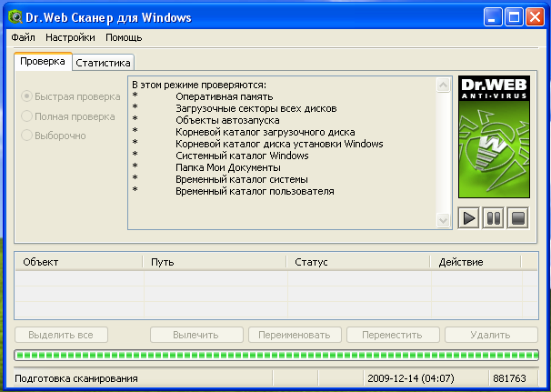The width and height of the screenshot is (551, 392).
Task: Click the Загрузочные секторы всех дисков line
Action: click(x=256, y=108)
